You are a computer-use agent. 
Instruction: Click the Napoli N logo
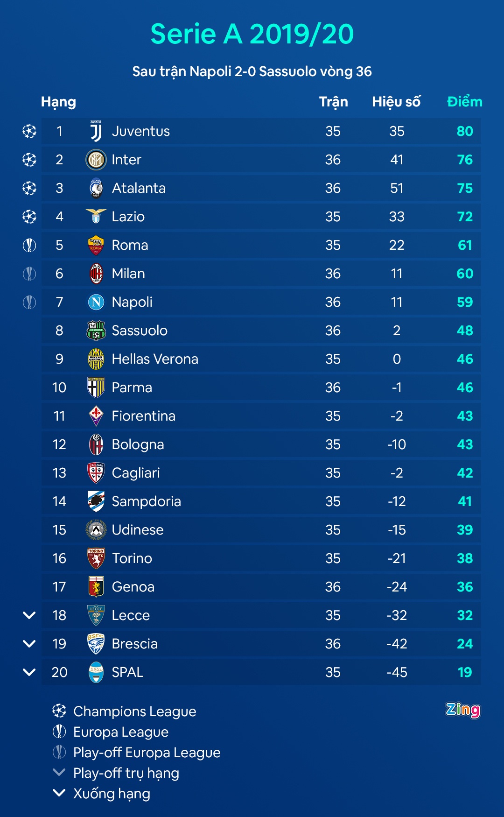(96, 302)
